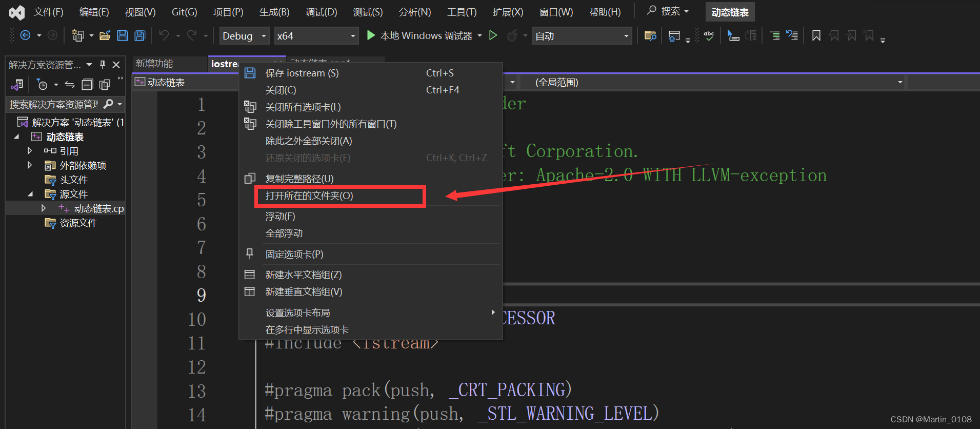Click the pending changes filter clock icon

coord(43,84)
